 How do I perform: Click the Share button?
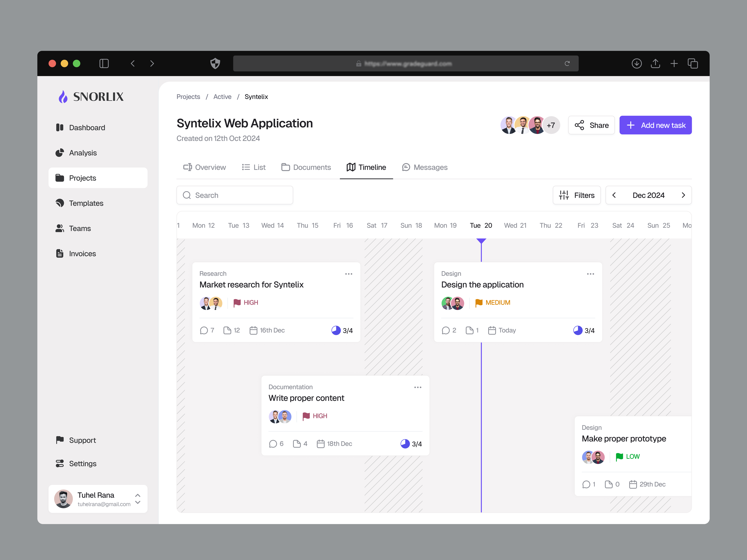(591, 125)
